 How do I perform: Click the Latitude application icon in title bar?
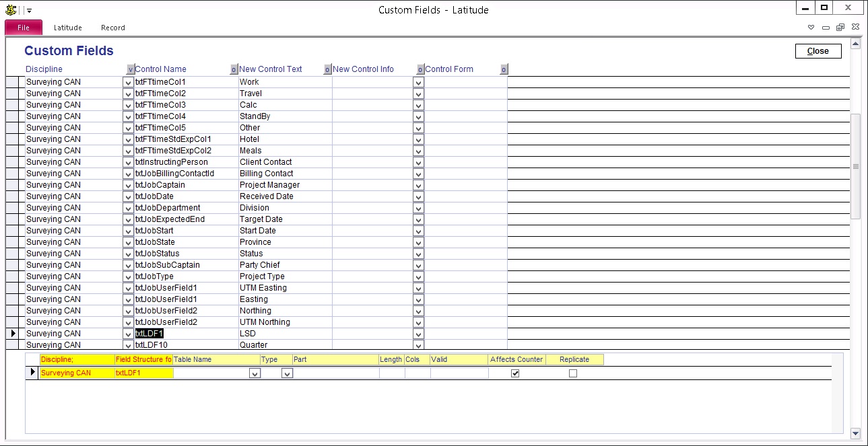pyautogui.click(x=10, y=10)
